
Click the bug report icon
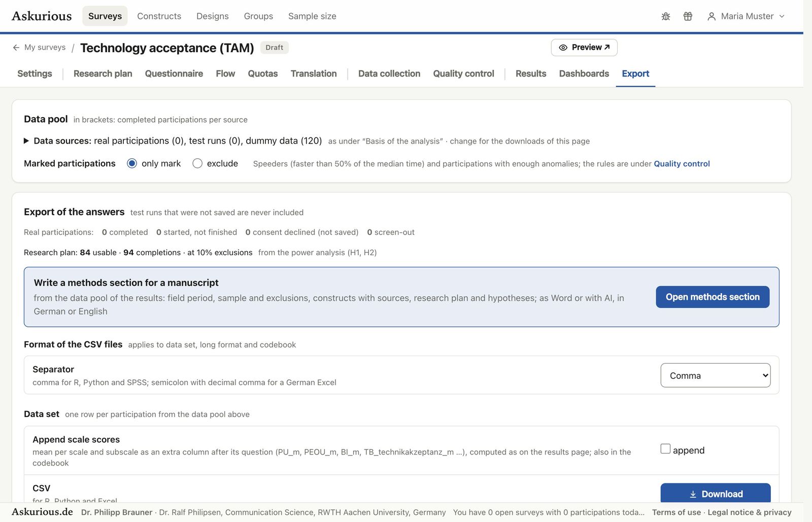point(666,16)
